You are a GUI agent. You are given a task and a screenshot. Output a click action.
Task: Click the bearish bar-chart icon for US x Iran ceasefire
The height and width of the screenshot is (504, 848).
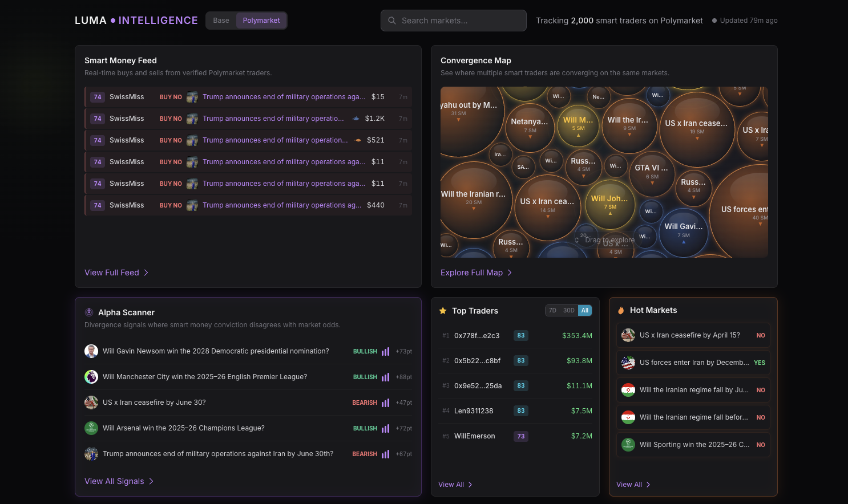click(385, 402)
